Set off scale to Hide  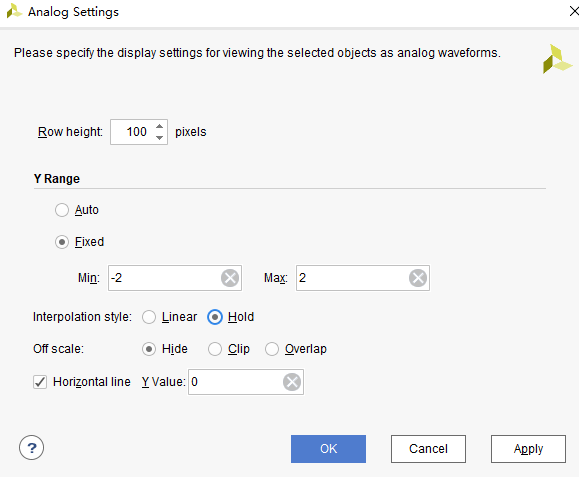pyautogui.click(x=149, y=349)
